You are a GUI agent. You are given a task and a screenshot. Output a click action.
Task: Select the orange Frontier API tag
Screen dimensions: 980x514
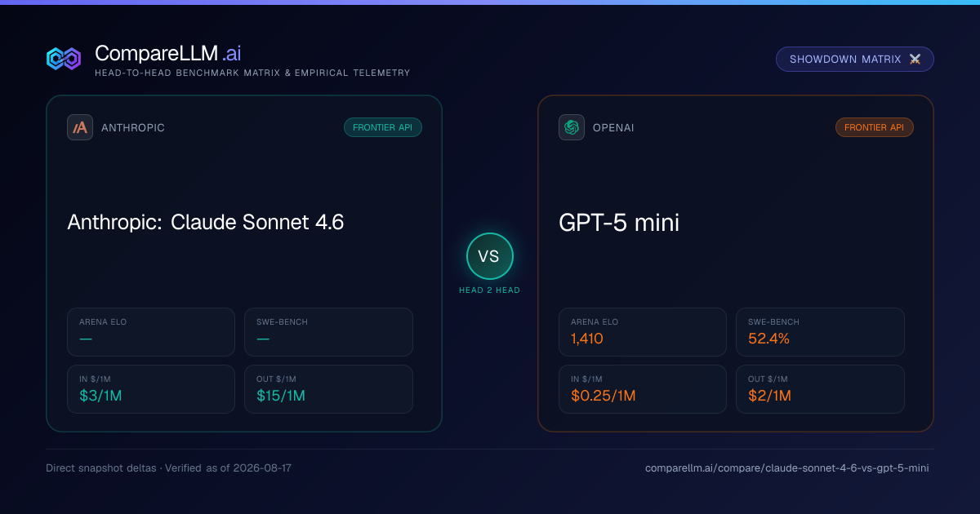coord(875,127)
